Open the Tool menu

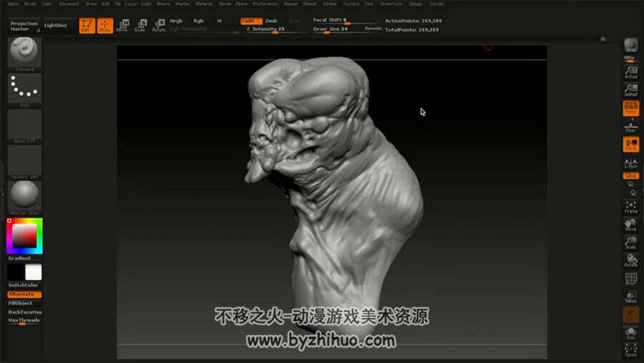pos(369,4)
